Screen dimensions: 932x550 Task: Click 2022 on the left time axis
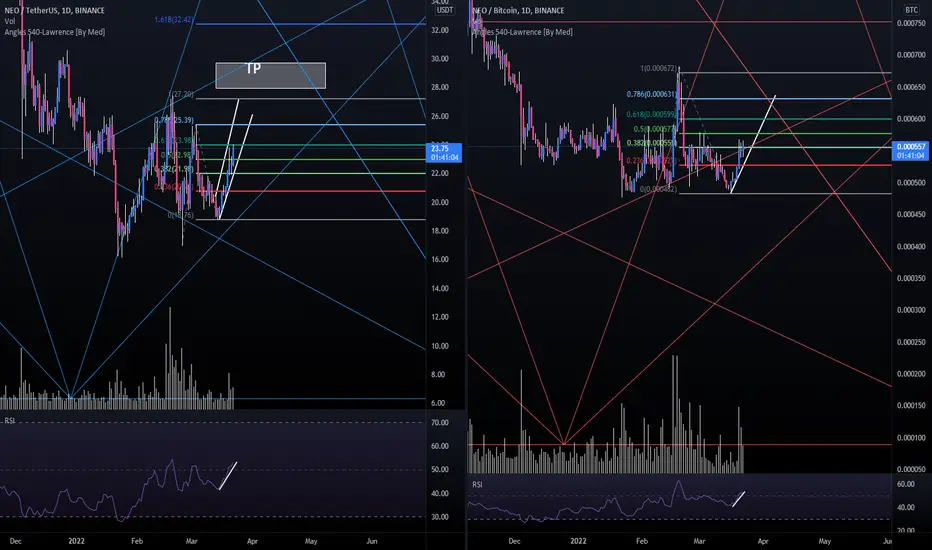click(x=76, y=541)
